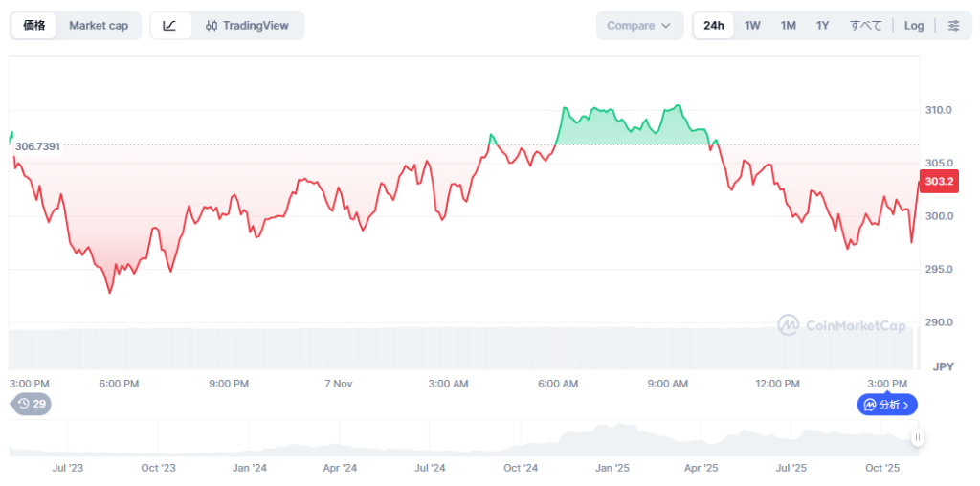This screenshot has height=486, width=980.
Task: Select the 24h time range
Action: (713, 26)
